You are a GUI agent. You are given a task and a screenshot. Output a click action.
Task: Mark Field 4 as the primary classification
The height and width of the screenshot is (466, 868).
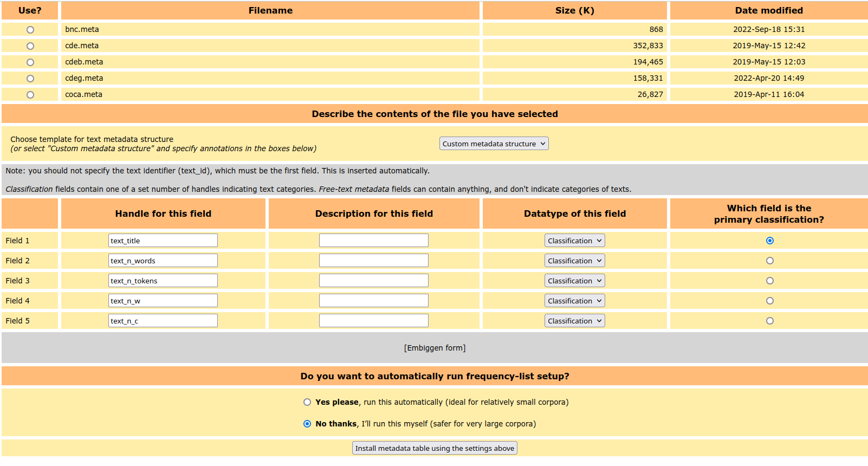770,301
